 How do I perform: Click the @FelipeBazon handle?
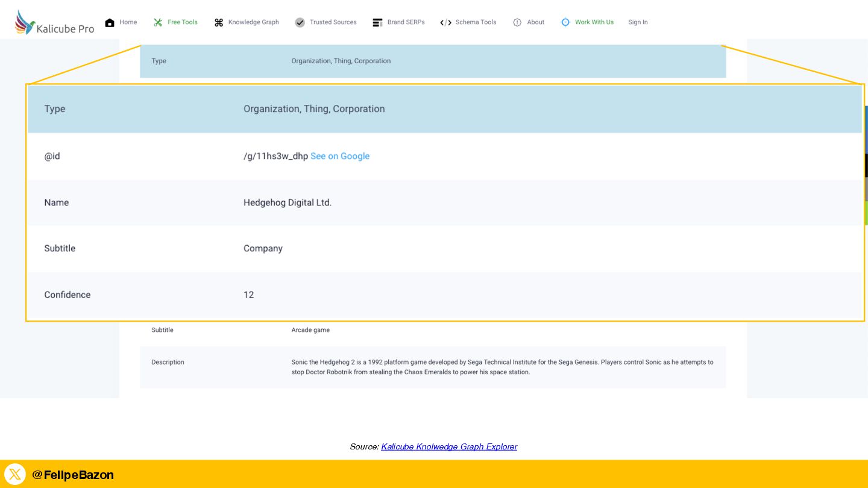click(x=73, y=475)
